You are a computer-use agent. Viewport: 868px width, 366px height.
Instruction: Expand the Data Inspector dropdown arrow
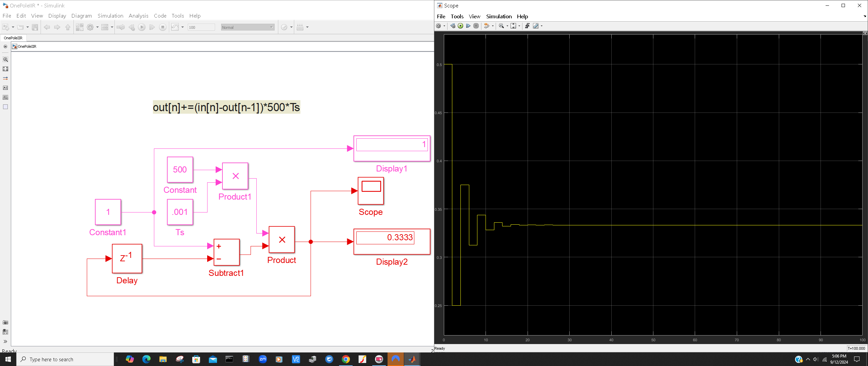(x=182, y=27)
